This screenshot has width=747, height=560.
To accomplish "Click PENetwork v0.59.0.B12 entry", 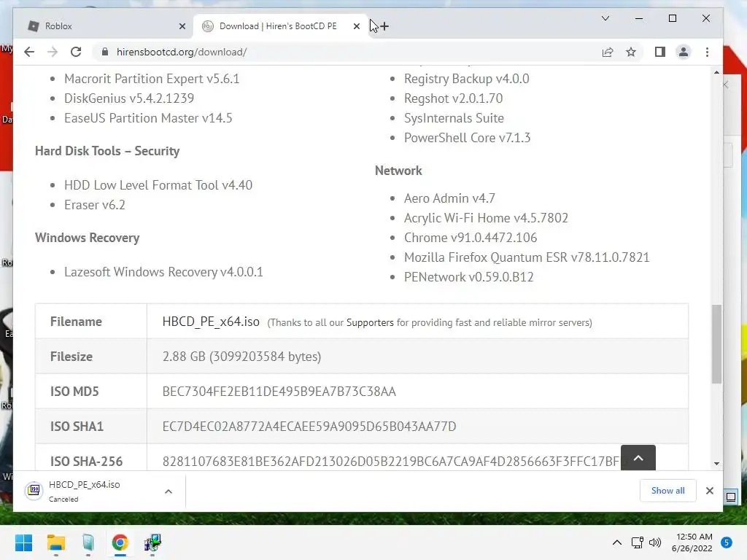I will [468, 276].
